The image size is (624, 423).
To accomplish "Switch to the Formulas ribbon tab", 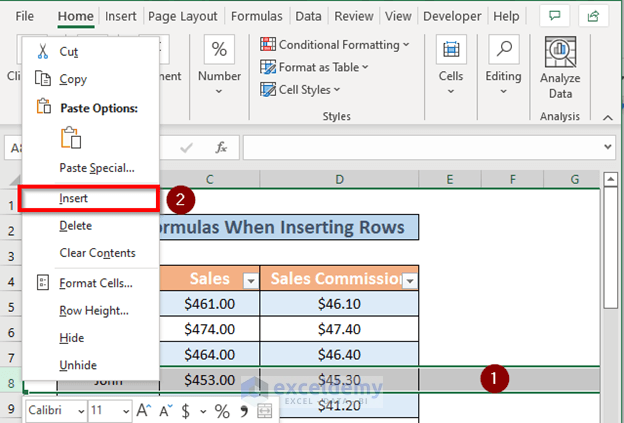I will point(256,16).
